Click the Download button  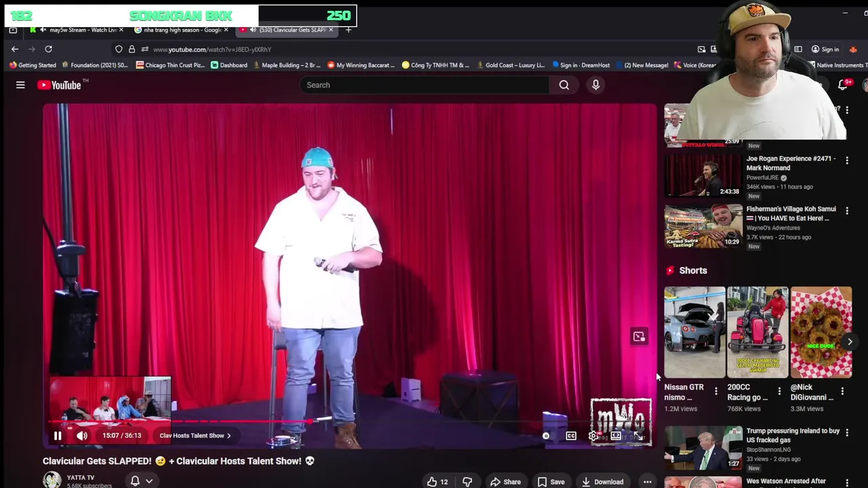[x=602, y=482]
